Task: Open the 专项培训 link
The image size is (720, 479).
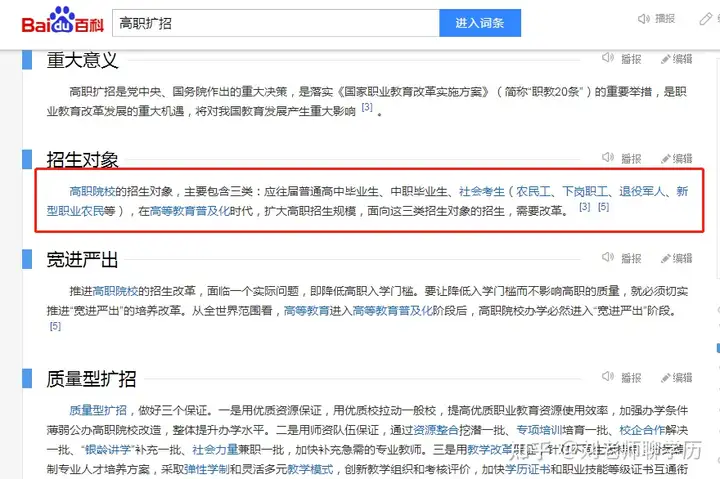Action: [x=539, y=430]
